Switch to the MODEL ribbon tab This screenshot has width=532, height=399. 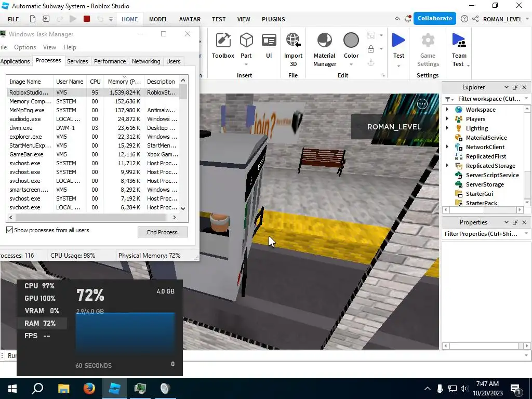[158, 19]
